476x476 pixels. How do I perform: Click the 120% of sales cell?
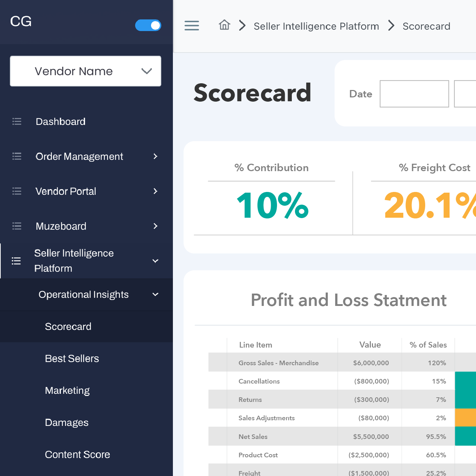click(437, 363)
